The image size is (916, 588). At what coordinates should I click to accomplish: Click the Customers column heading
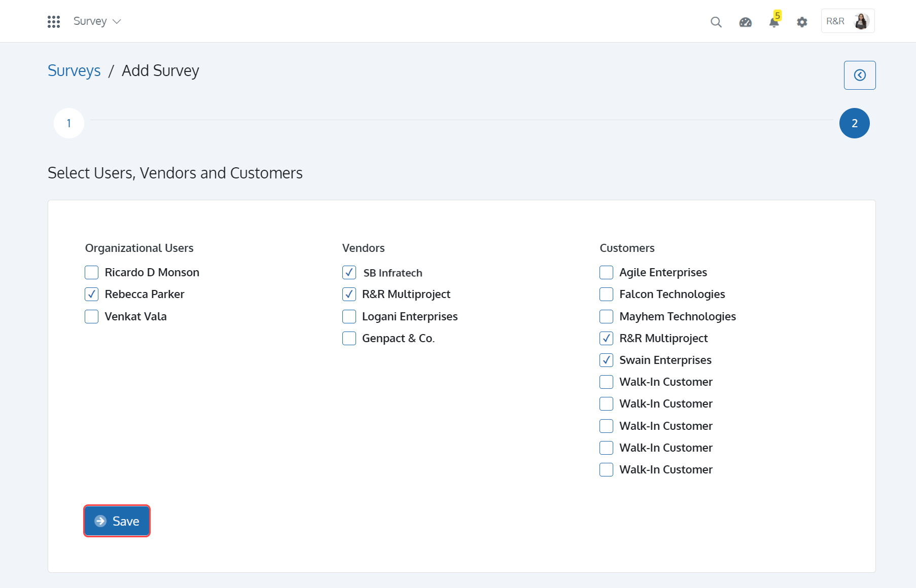tap(627, 248)
